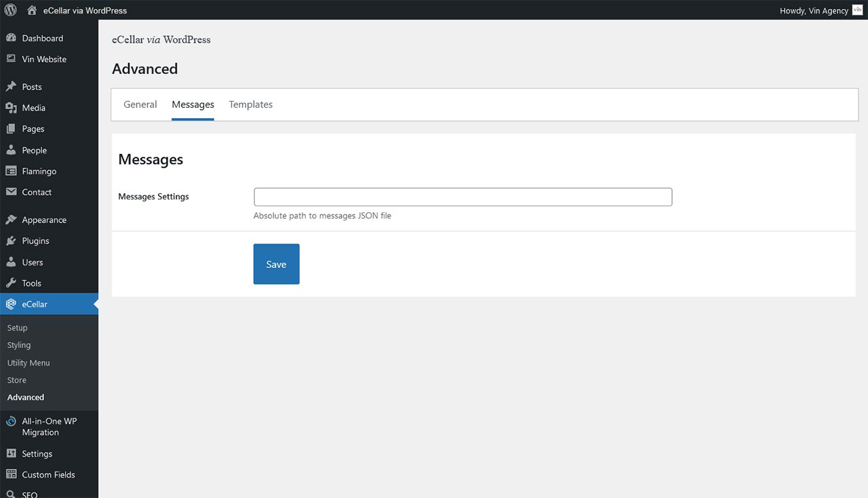Image resolution: width=868 pixels, height=498 pixels.
Task: Click the Plugins plug icon
Action: tap(11, 241)
